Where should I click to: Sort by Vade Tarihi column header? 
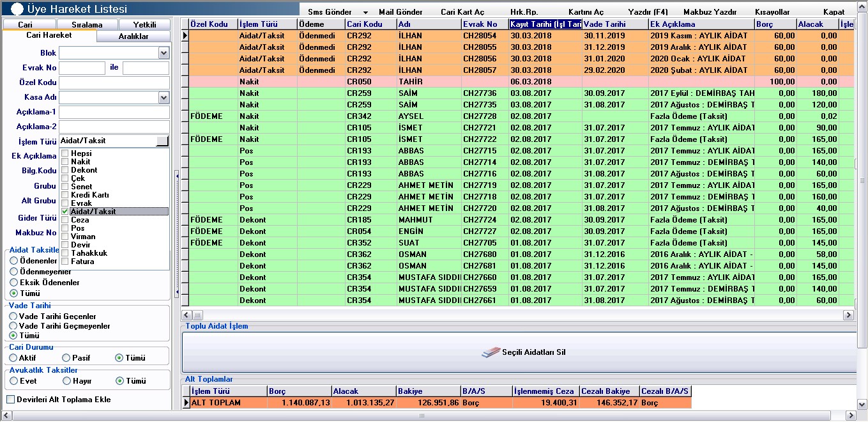click(615, 24)
